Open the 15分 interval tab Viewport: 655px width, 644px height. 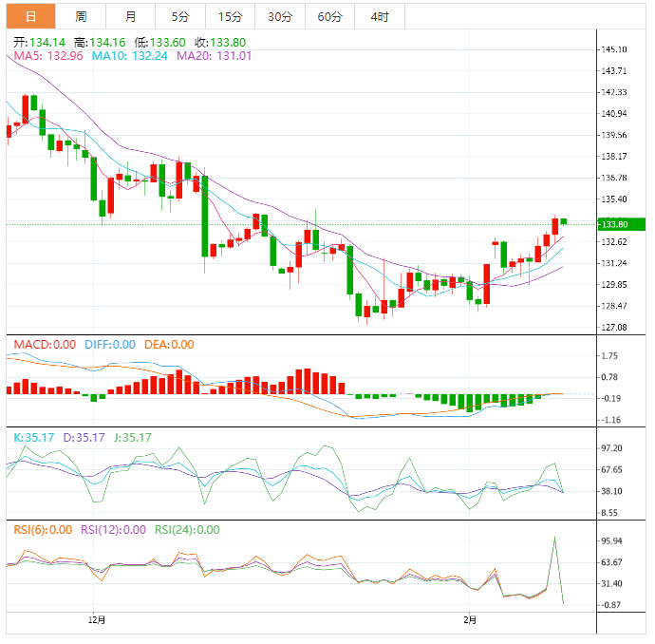point(230,17)
